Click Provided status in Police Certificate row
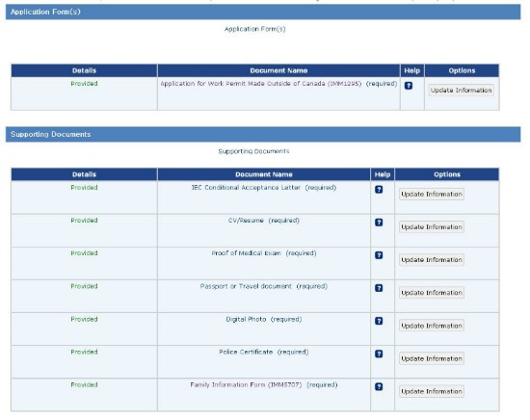The image size is (530, 420). point(84,352)
